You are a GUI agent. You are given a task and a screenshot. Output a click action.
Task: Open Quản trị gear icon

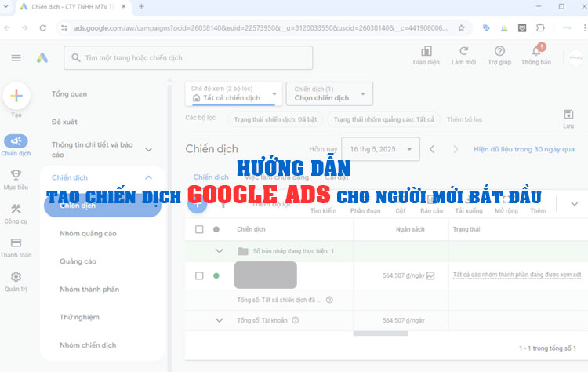[x=16, y=277]
